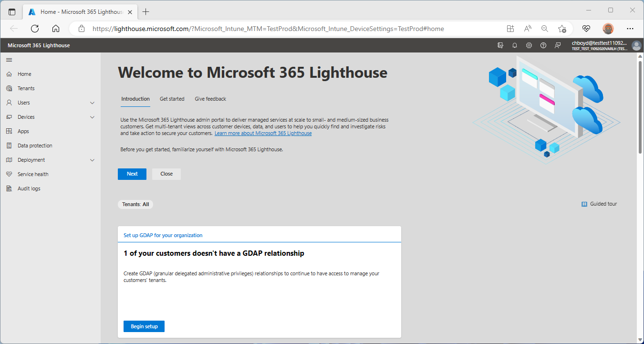Click Begin setup for GDAP relationships

(x=144, y=326)
